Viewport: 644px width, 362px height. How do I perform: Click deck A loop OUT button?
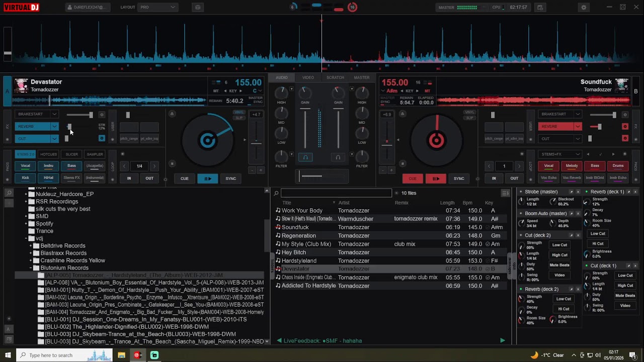click(x=149, y=178)
